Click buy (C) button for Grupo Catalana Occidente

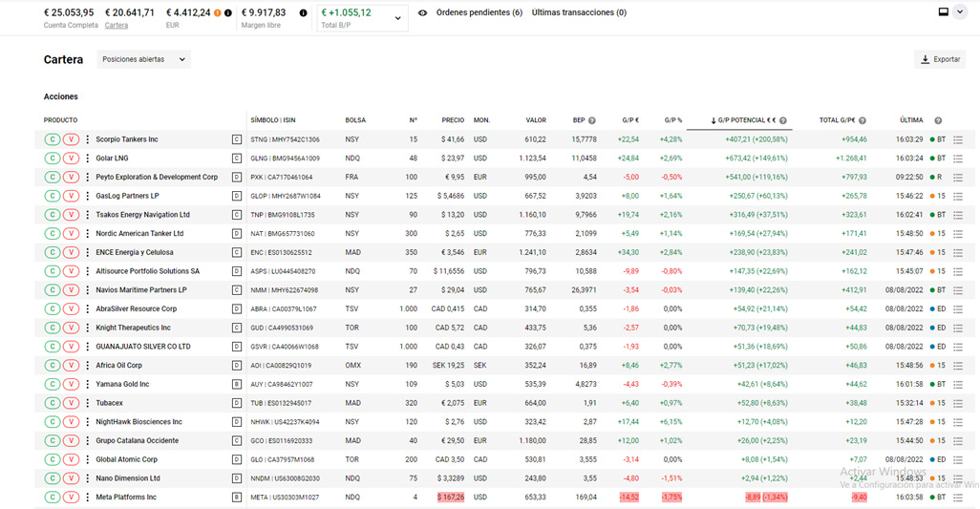53,440
